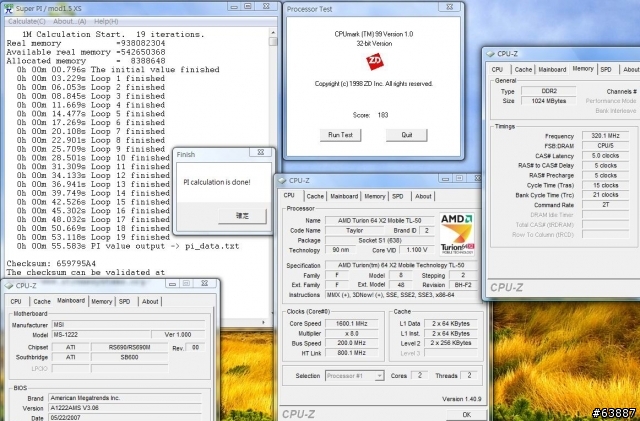Switch to About tab in CPU-Z processor window
Screen dimensions: 640x421
click(423, 196)
